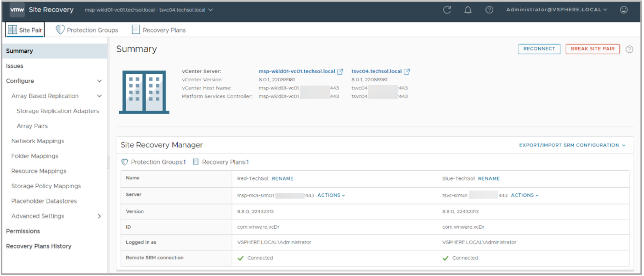
Task: Click Red-TechSol Connected status
Action: tap(255, 258)
